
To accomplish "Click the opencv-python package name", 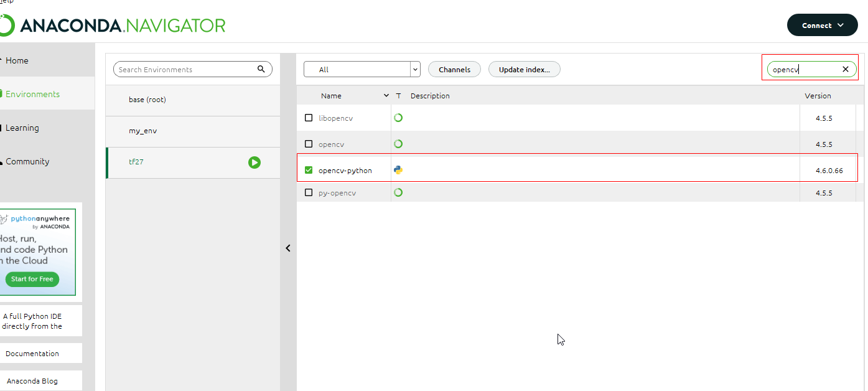I will (345, 171).
